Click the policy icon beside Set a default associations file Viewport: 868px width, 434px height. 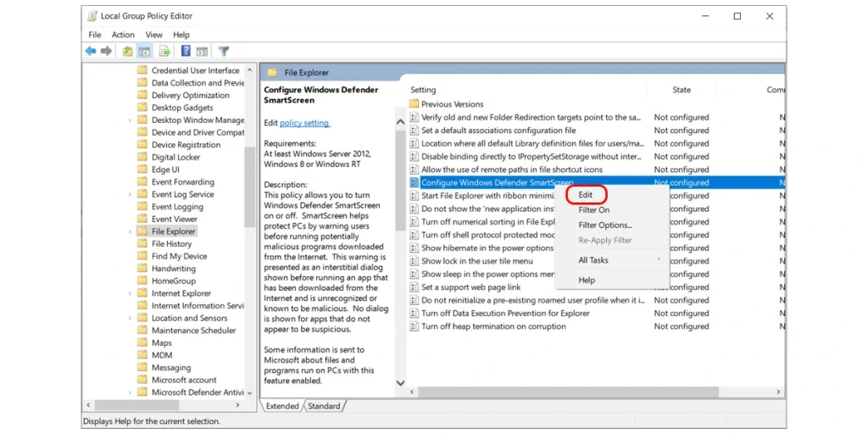[x=414, y=131]
